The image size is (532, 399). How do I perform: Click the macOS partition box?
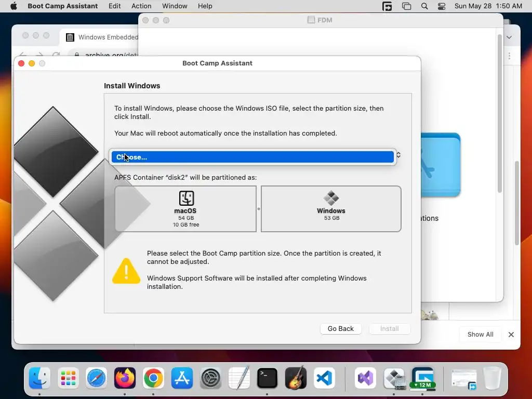coord(185,209)
